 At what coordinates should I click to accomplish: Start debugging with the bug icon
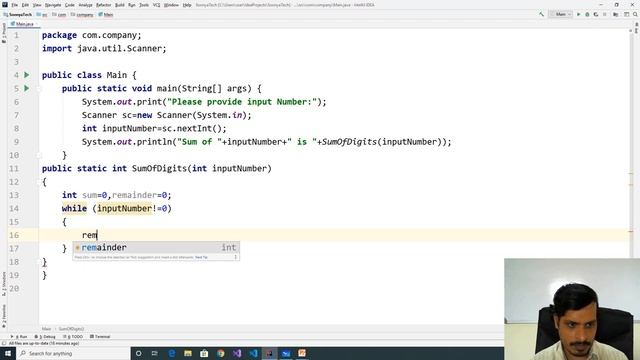pyautogui.click(x=587, y=14)
